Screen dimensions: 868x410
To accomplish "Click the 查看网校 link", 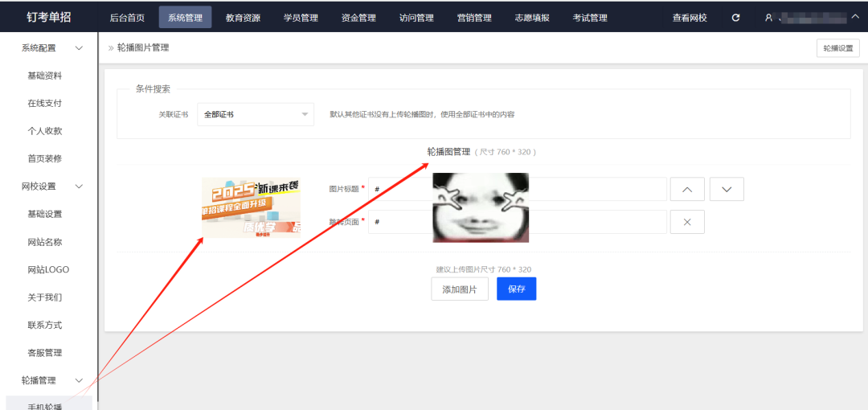I will (690, 18).
